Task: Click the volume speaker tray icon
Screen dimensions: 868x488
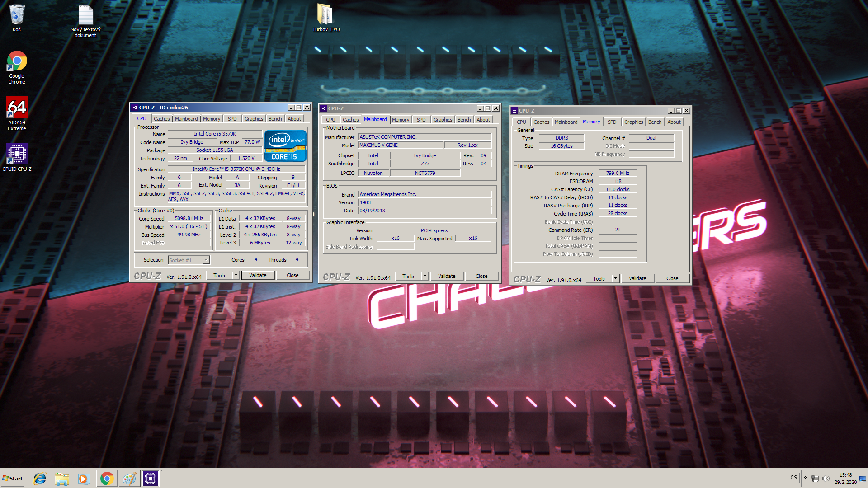Action: [x=826, y=479]
